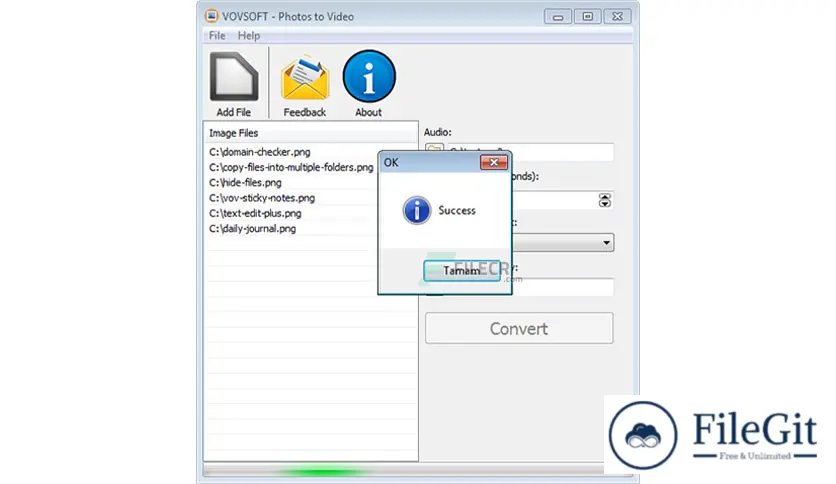Click the Convert button
This screenshot has height=484, width=836.
(519, 328)
